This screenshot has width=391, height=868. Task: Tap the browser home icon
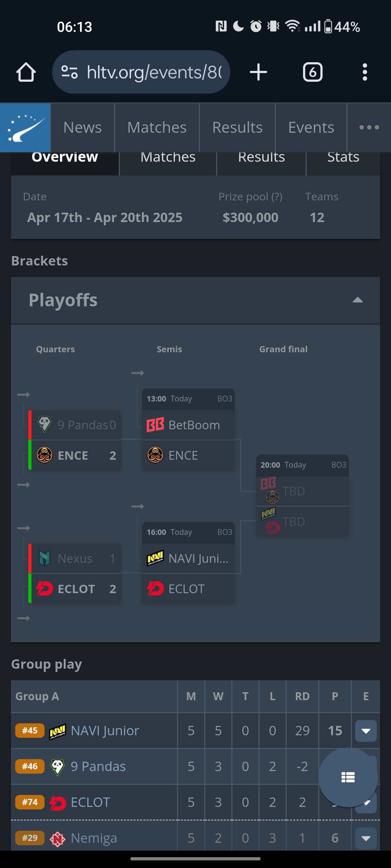[x=26, y=72]
